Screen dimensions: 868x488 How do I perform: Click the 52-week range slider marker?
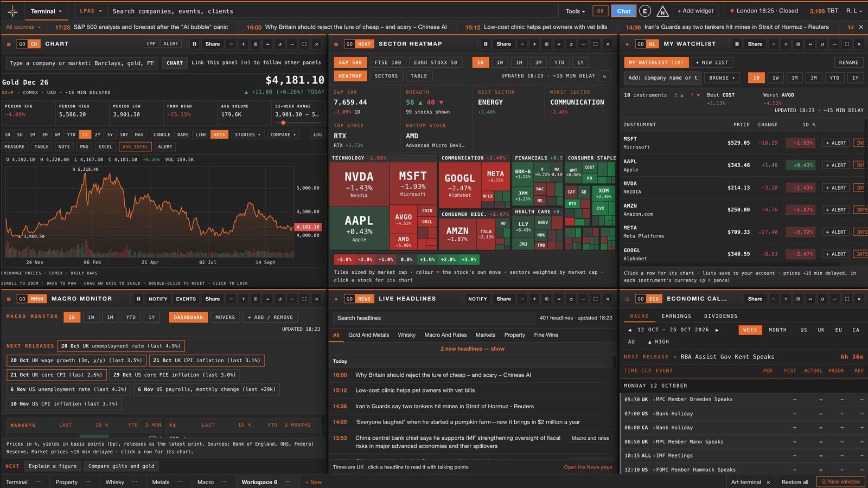point(283,123)
